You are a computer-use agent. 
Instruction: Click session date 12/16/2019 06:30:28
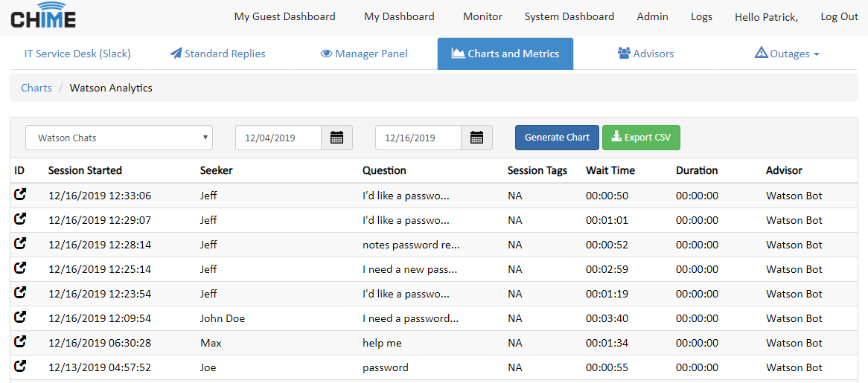(x=100, y=343)
